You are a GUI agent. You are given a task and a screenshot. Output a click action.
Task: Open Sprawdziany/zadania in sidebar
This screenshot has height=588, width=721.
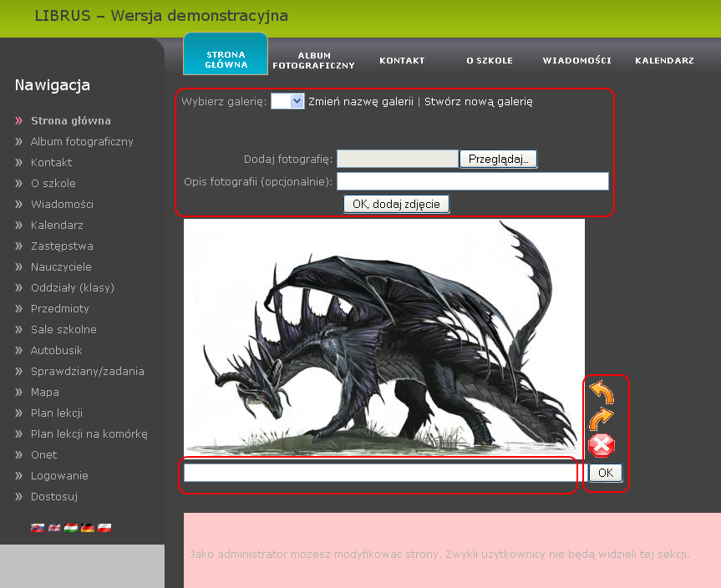[88, 372]
